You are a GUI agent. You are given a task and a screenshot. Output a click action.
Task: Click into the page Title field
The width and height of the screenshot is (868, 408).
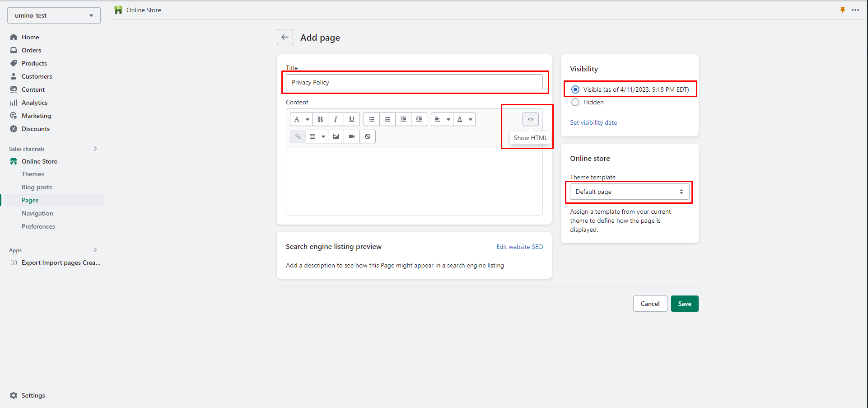coord(414,82)
